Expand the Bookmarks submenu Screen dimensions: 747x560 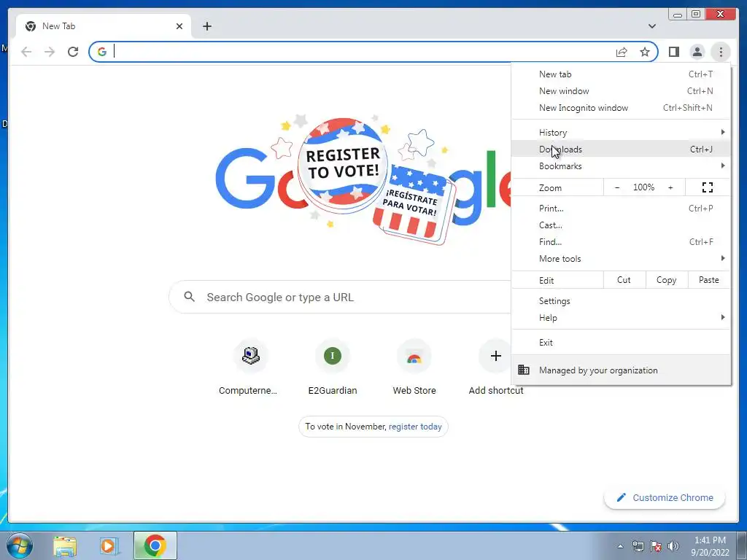point(621,166)
